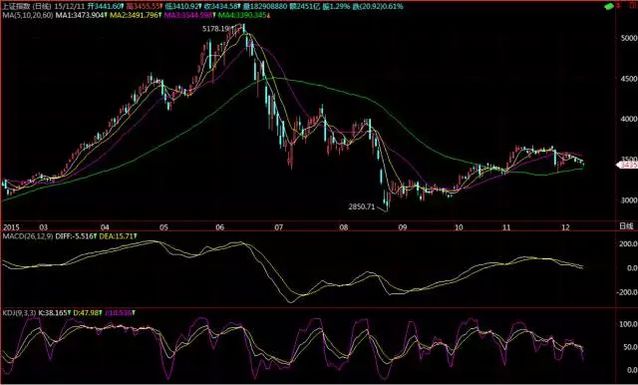This screenshot has height=385, width=638.
Task: Open the MA(5,10,20,60) indicator settings label
Action: click(27, 15)
